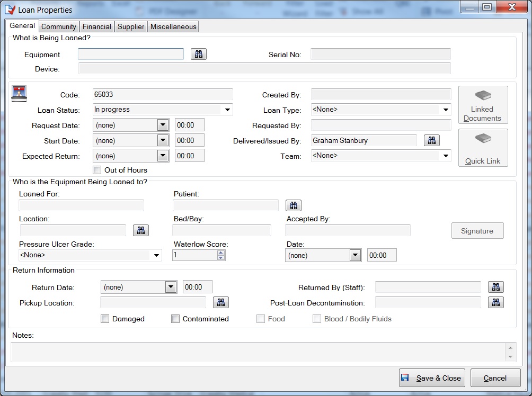Mark equipment as Damaged
Screen dimensions: 532x396
(x=105, y=319)
